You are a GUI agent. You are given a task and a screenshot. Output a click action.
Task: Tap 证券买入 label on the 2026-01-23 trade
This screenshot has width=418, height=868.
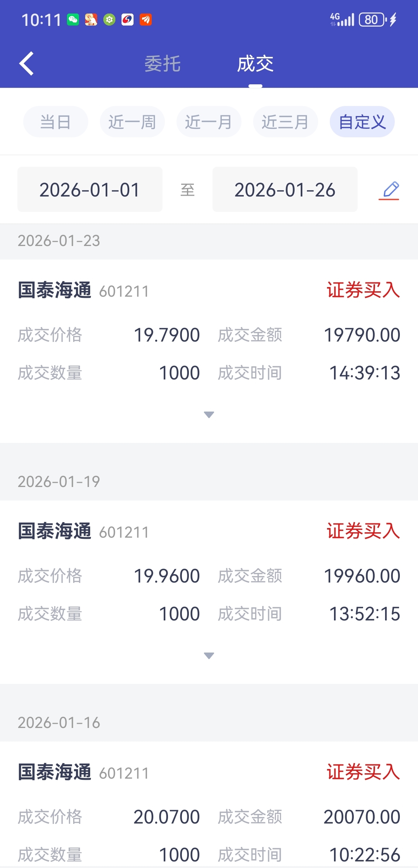click(x=363, y=290)
